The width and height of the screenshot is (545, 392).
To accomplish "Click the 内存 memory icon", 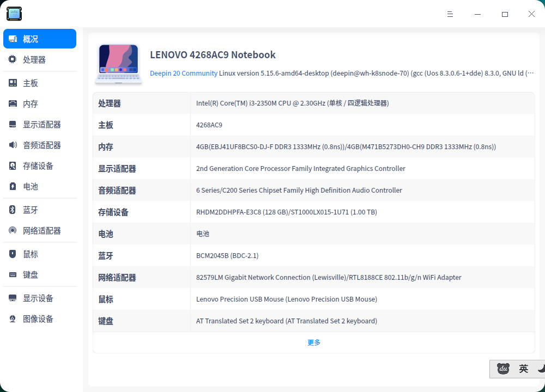I will [x=13, y=103].
